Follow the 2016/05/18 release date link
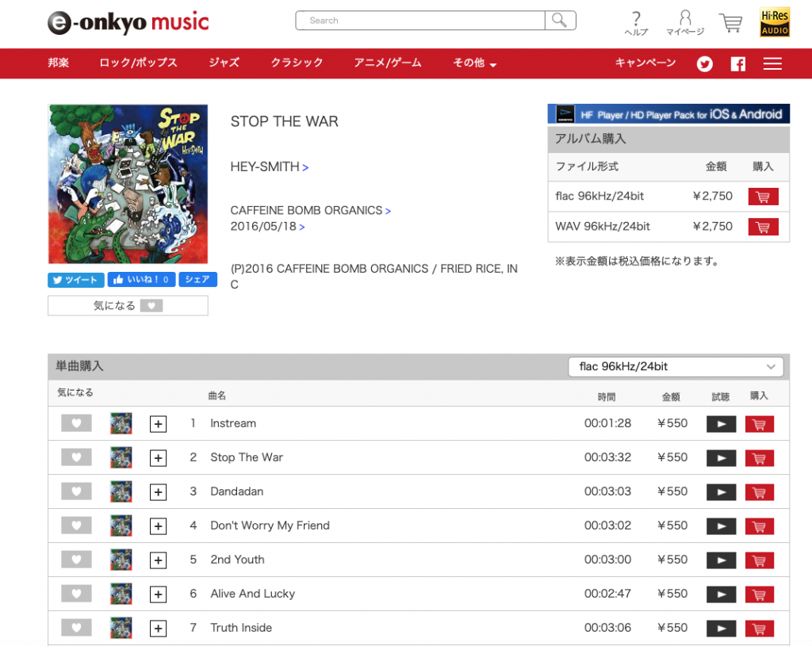 tap(268, 227)
